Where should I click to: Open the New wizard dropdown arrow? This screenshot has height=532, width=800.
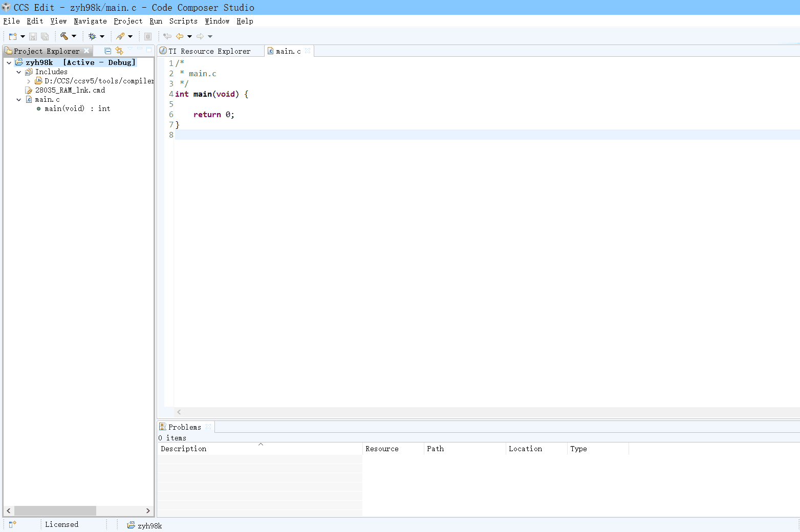point(23,36)
